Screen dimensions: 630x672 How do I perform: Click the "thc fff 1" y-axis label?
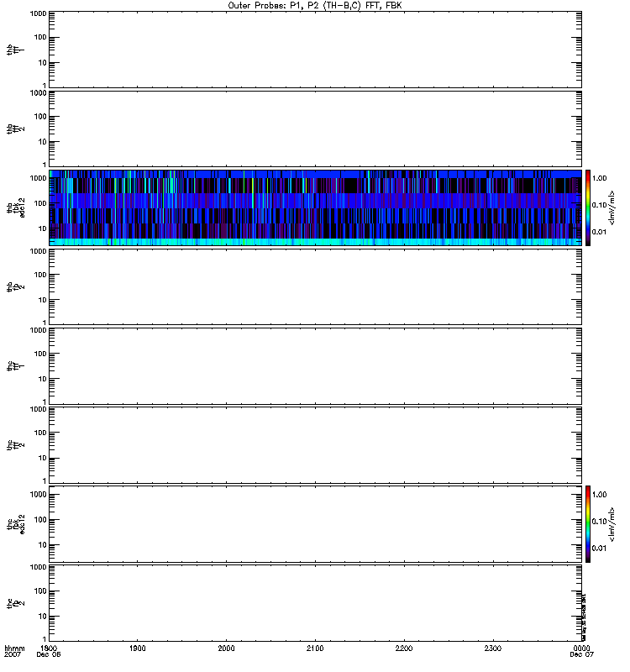click(15, 366)
